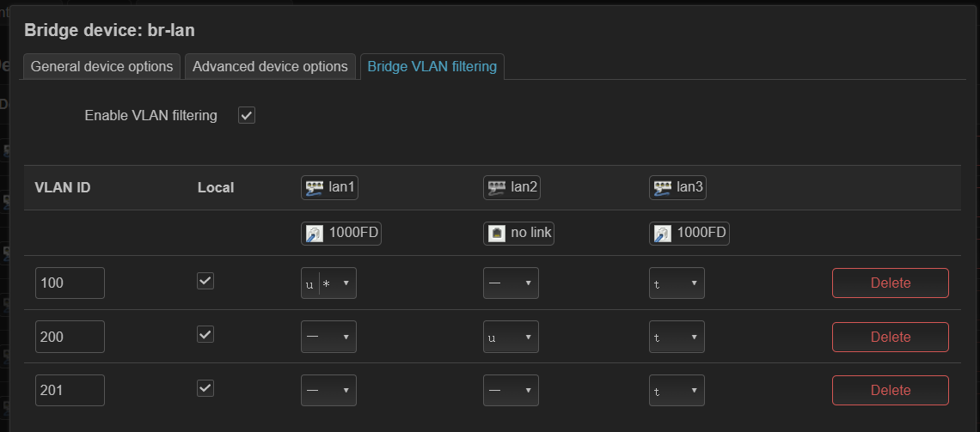Click the lan3 port icon
Image resolution: width=980 pixels, height=432 pixels.
(663, 187)
